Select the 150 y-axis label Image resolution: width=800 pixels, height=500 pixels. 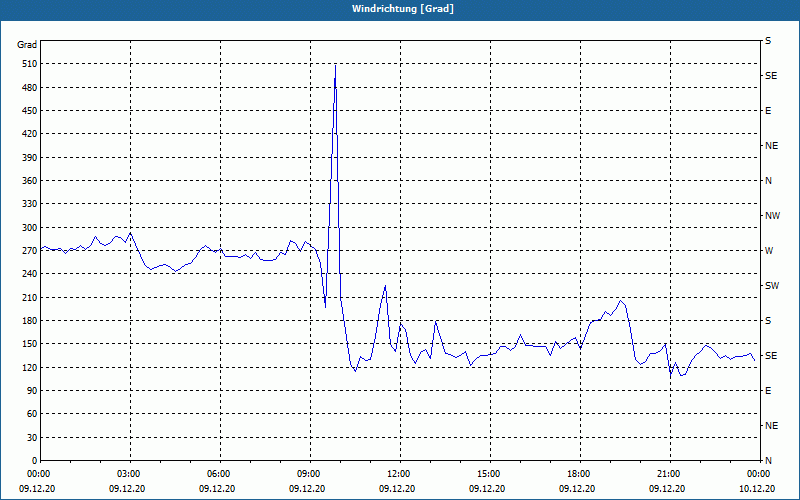click(30, 344)
